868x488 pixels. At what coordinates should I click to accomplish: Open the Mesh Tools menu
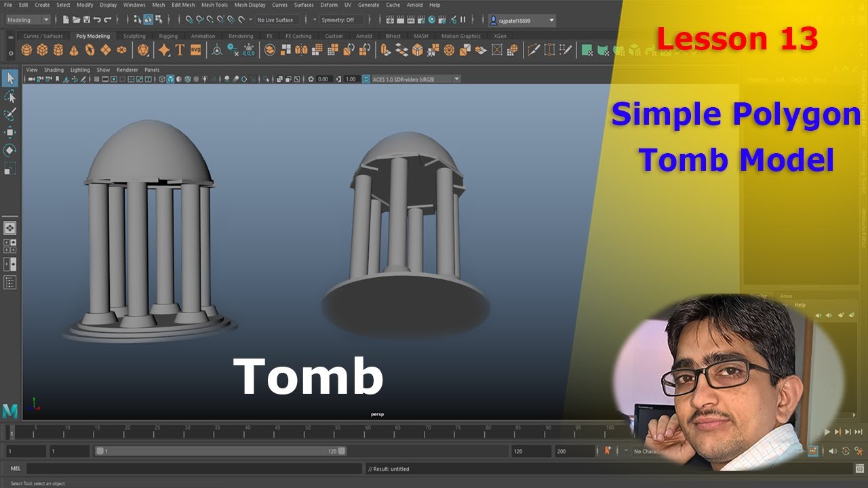pyautogui.click(x=214, y=5)
